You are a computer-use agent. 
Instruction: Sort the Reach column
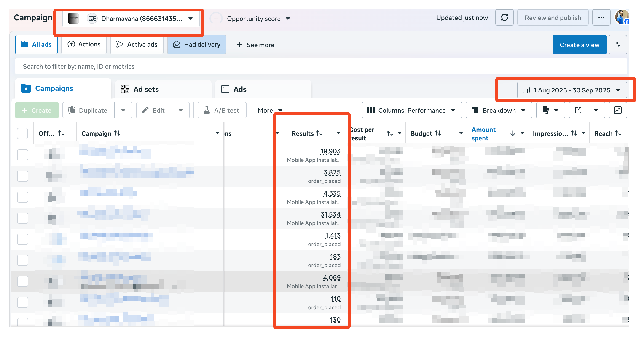pyautogui.click(x=618, y=133)
